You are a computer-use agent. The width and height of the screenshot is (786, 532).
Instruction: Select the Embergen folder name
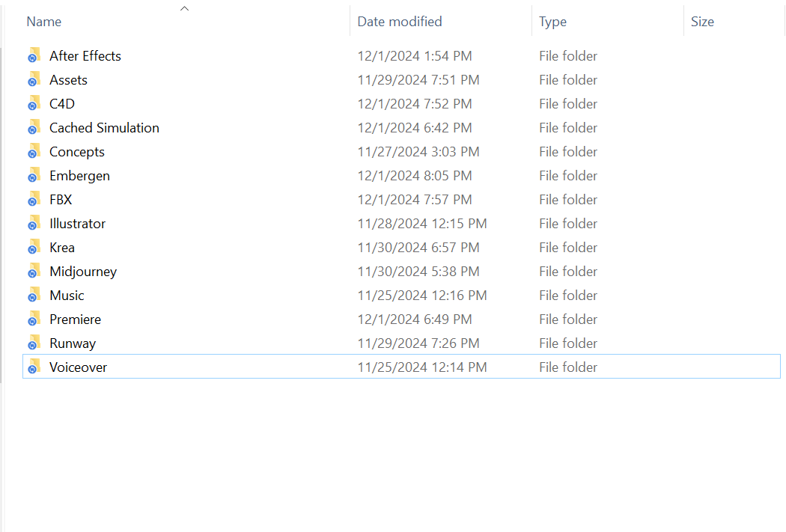tap(79, 176)
